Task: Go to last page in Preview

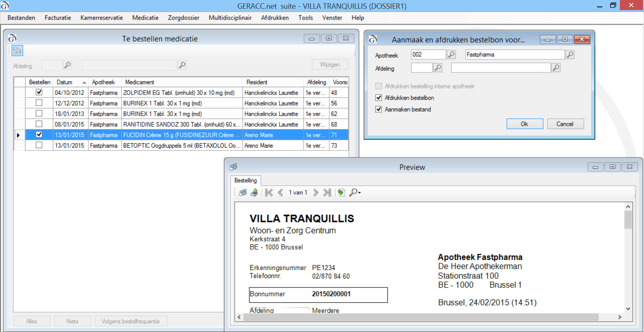Action: click(x=327, y=192)
